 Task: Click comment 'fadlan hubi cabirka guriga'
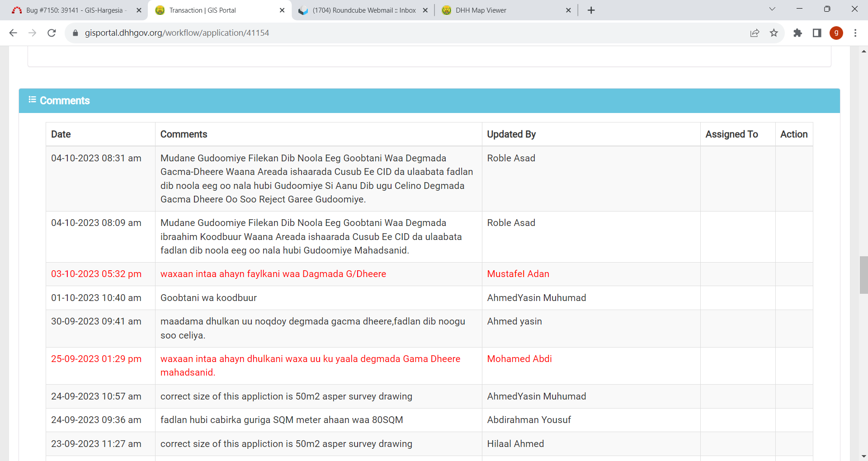pyautogui.click(x=282, y=420)
